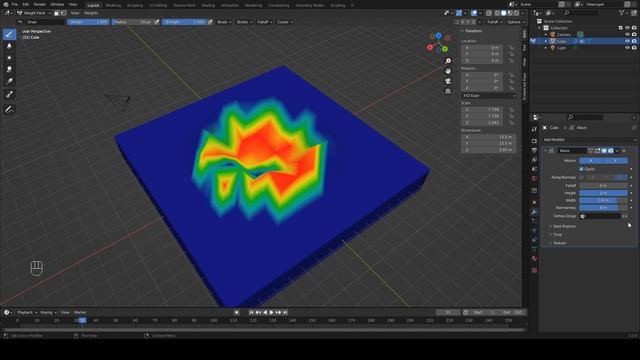Screen dimensions: 640x360
Task: Open the Stroke settings dropdown
Action: point(244,22)
